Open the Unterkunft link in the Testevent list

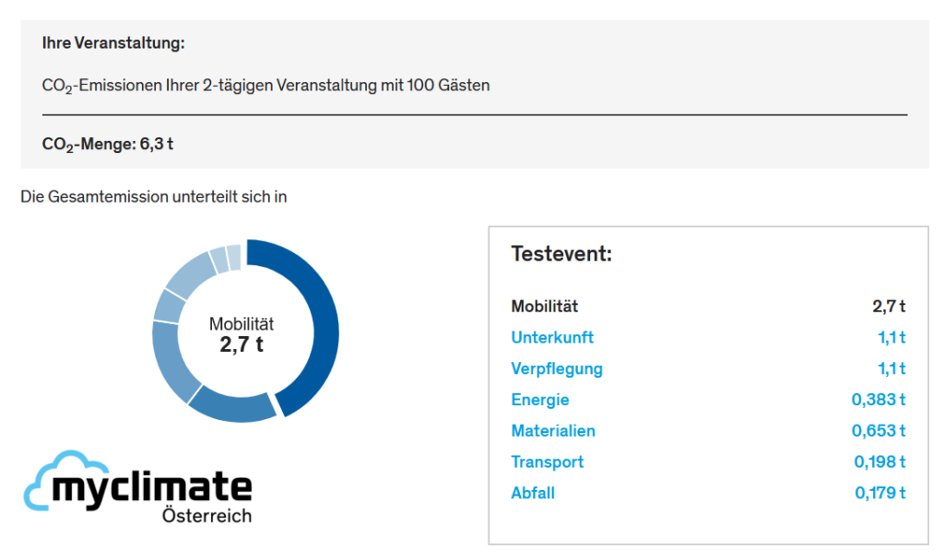(x=552, y=338)
